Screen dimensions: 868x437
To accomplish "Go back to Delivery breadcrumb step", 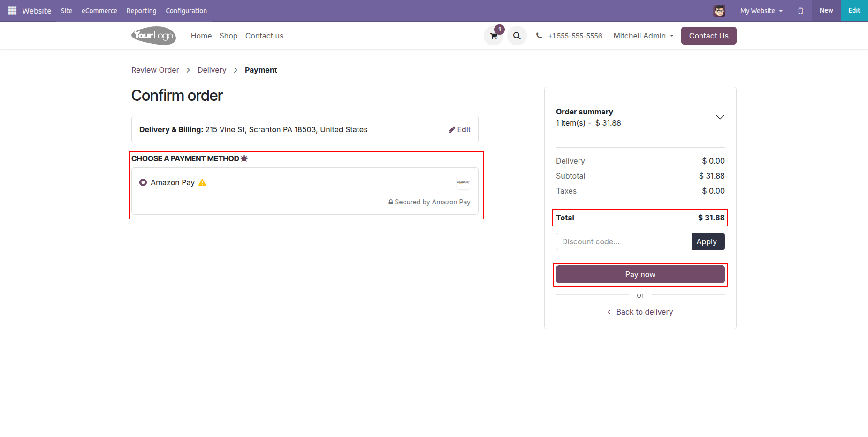I will coord(212,70).
